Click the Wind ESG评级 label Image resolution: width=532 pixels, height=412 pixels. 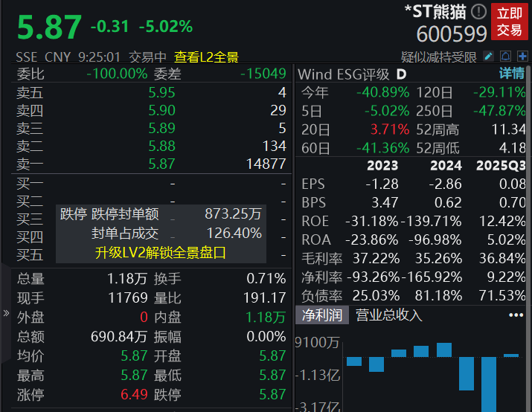click(x=344, y=74)
